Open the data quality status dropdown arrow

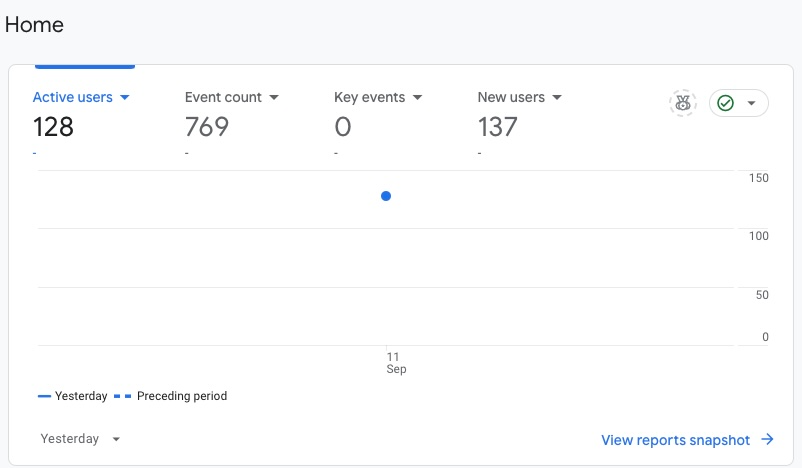click(751, 103)
